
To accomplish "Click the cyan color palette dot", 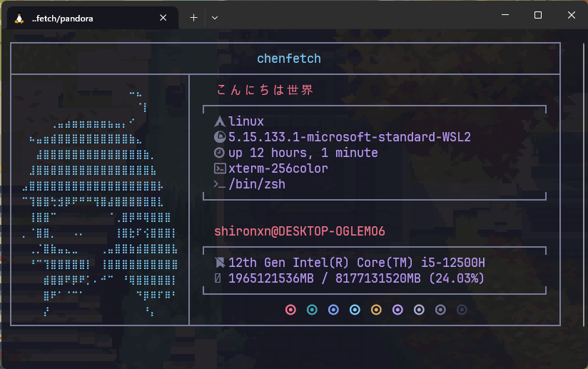I will pos(355,310).
